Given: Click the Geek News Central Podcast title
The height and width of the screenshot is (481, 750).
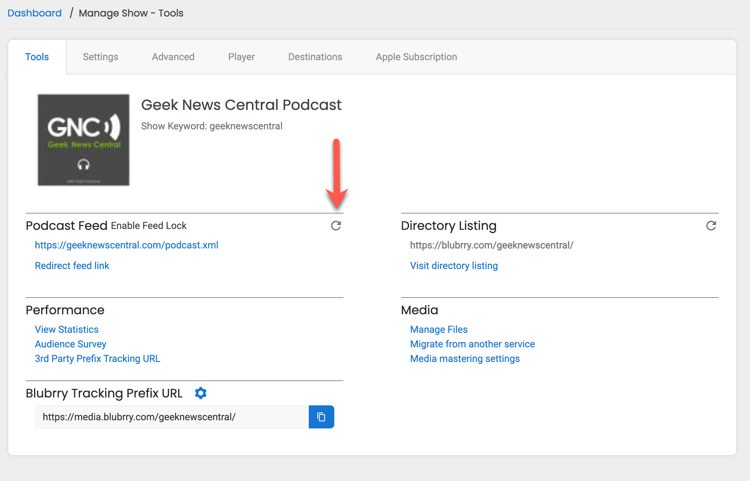Looking at the screenshot, I should [241, 105].
